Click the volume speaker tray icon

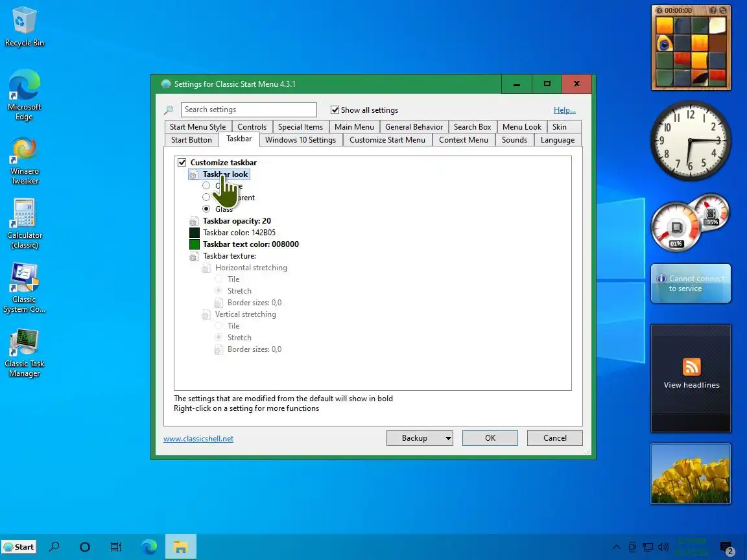coord(663,546)
